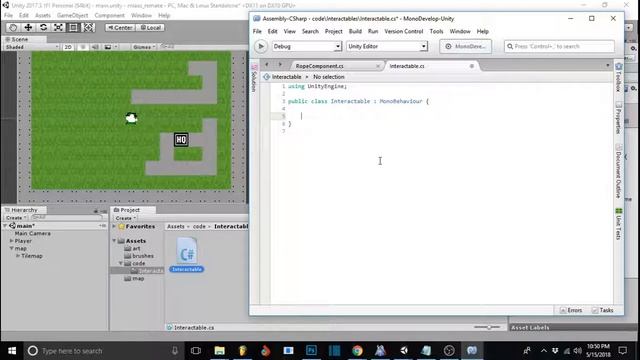Image resolution: width=640 pixels, height=360 pixels.
Task: Toggle pivot mode with the Center button
Action: [120, 28]
